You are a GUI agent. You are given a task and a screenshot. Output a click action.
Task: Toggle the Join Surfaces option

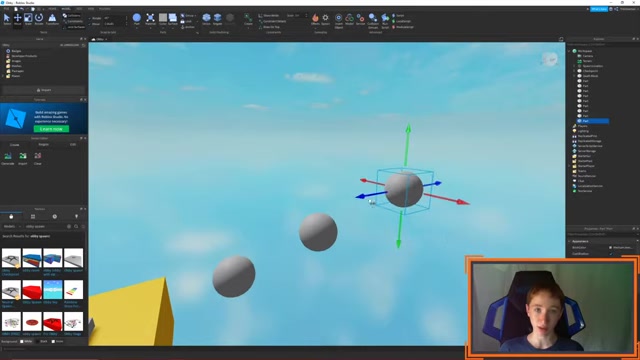[74, 27]
